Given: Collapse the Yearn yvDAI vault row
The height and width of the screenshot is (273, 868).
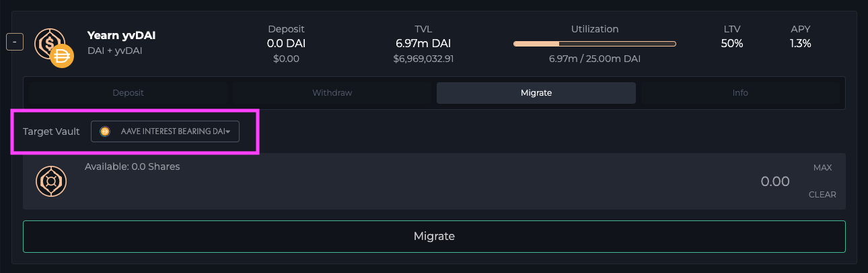Looking at the screenshot, I should point(14,42).
